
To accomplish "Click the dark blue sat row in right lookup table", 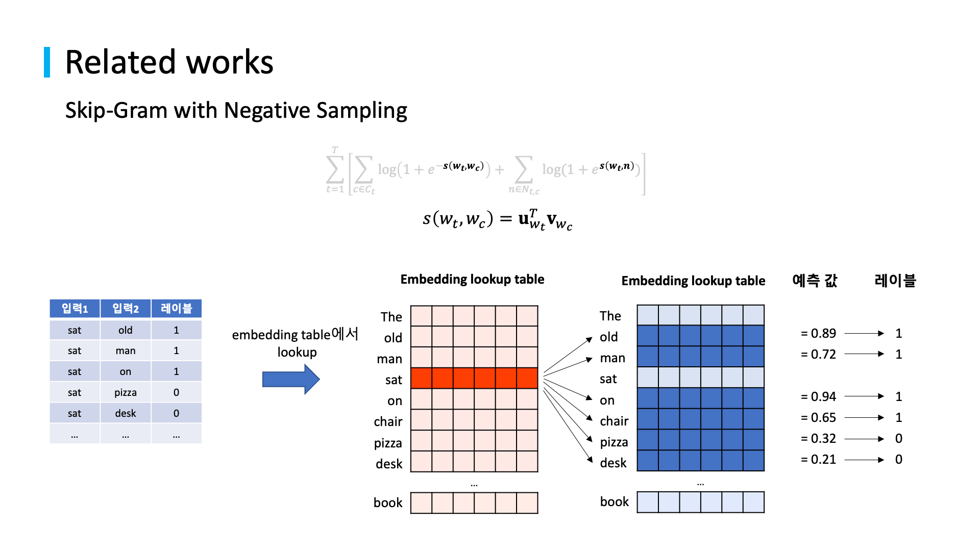I will click(x=688, y=378).
